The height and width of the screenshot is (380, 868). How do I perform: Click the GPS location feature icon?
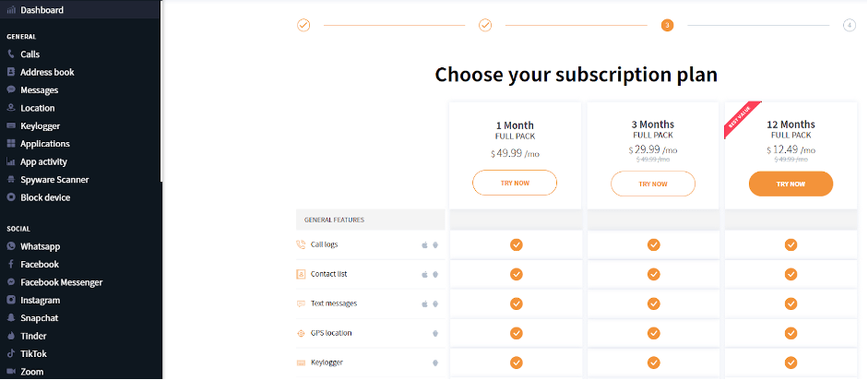pos(301,333)
